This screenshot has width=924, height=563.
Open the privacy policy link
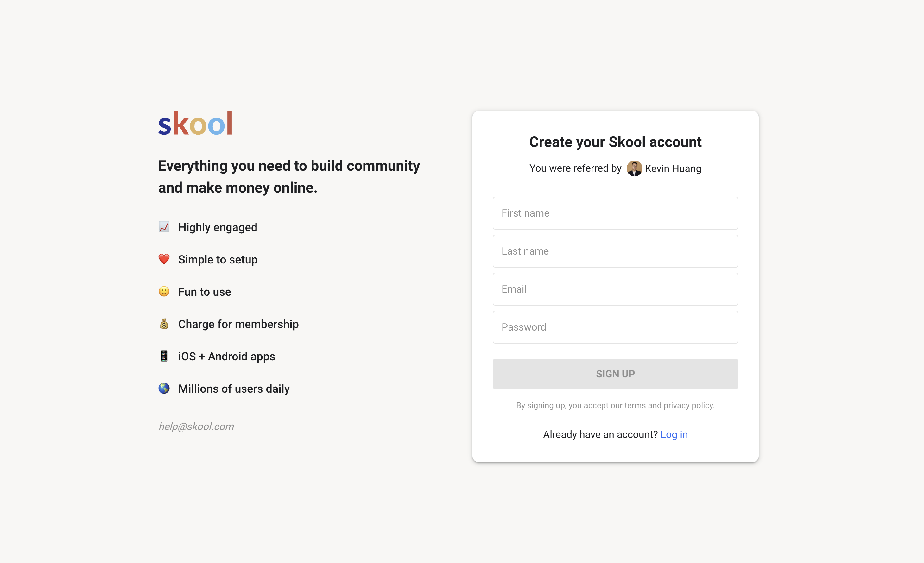688,405
